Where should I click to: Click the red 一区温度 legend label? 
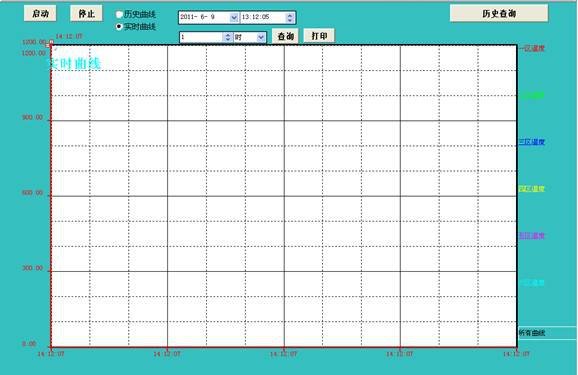pyautogui.click(x=532, y=48)
